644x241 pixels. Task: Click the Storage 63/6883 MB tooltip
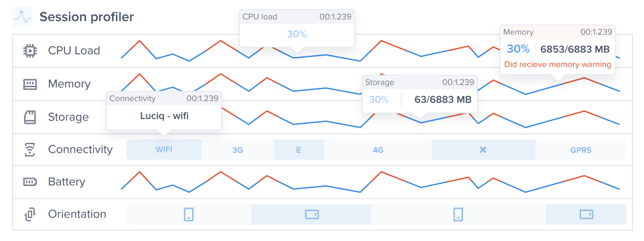tap(420, 94)
